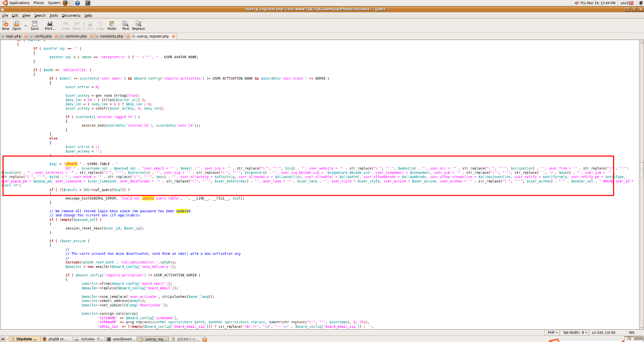644x342 pixels.
Task: Open the PHP syntax language dropdown
Action: pos(553,332)
